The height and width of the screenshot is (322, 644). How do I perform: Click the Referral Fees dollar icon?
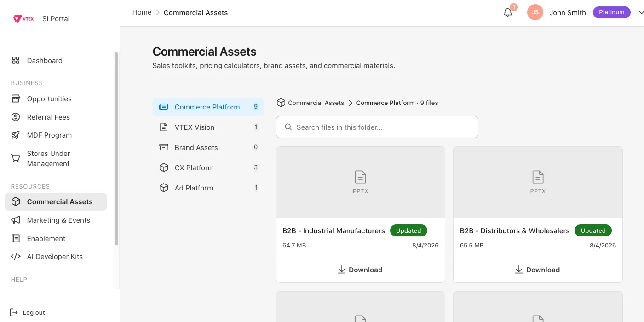pos(16,117)
